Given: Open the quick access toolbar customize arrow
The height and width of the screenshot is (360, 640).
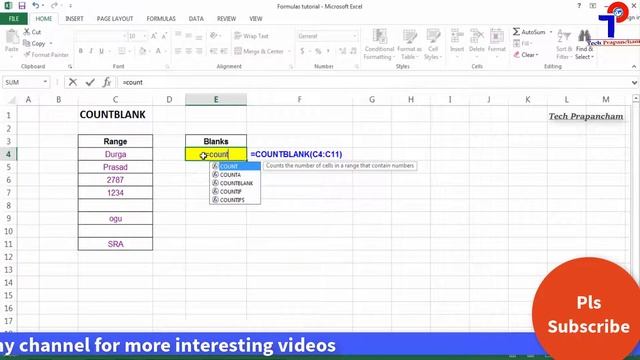Looking at the screenshot, I should point(71,6).
